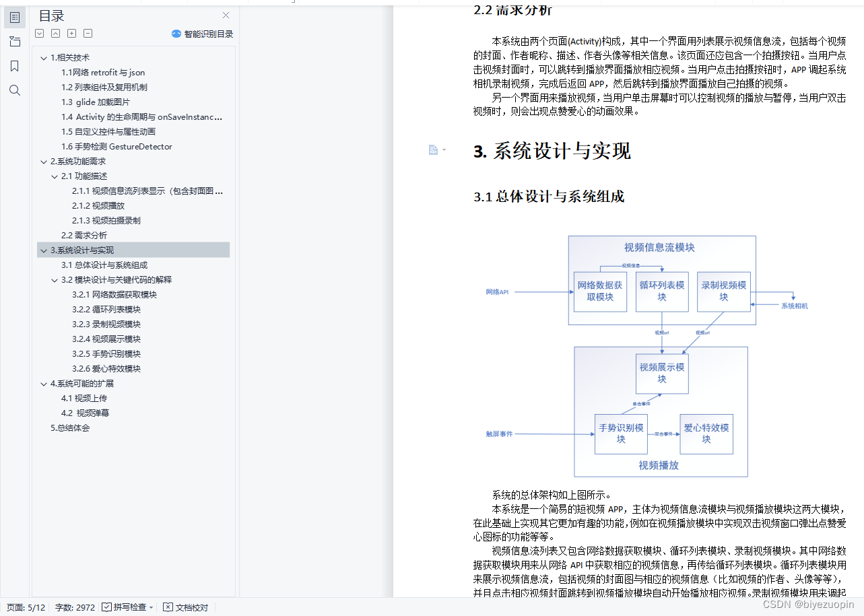Click the 智能识别目录 button
Image resolution: width=864 pixels, height=616 pixels.
point(202,34)
